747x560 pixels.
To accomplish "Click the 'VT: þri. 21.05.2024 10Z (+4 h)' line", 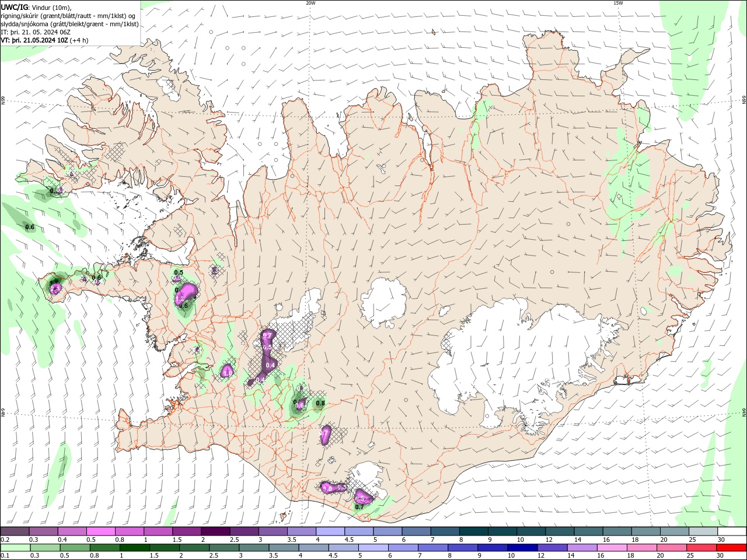I will (x=45, y=40).
